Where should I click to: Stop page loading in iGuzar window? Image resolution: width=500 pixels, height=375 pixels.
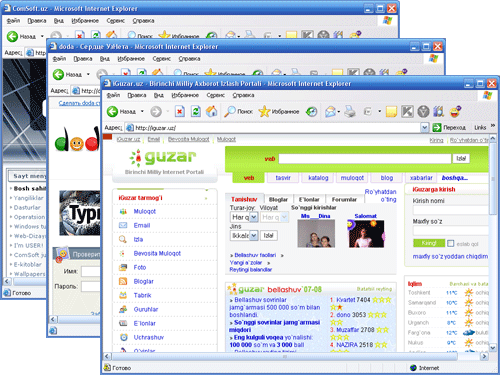[180, 111]
